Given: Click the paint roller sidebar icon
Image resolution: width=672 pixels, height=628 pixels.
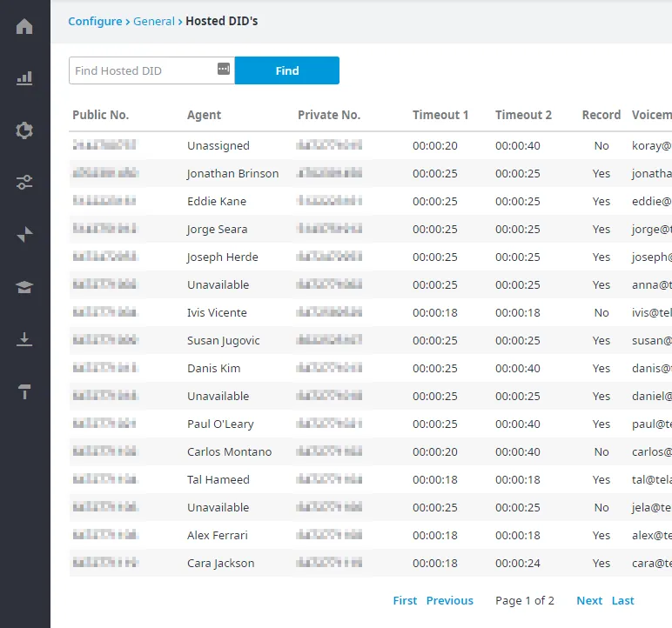Looking at the screenshot, I should click(x=24, y=391).
